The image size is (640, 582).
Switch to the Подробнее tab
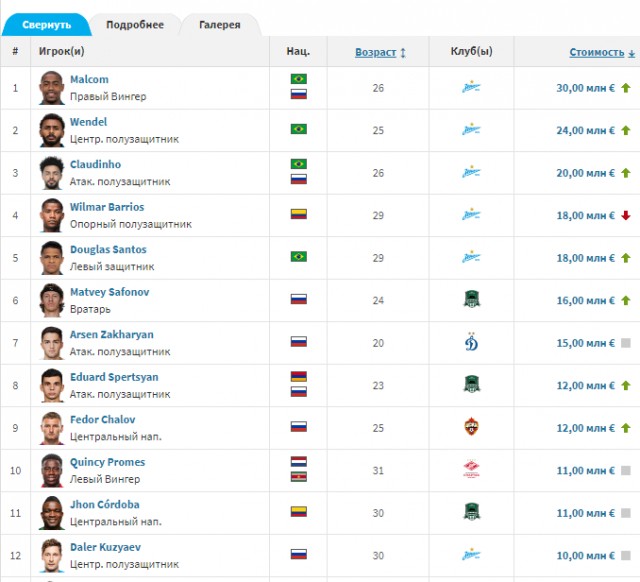click(135, 25)
